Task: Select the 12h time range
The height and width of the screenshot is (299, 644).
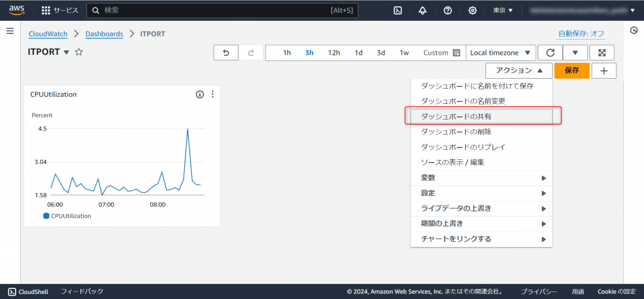Action: 334,53
